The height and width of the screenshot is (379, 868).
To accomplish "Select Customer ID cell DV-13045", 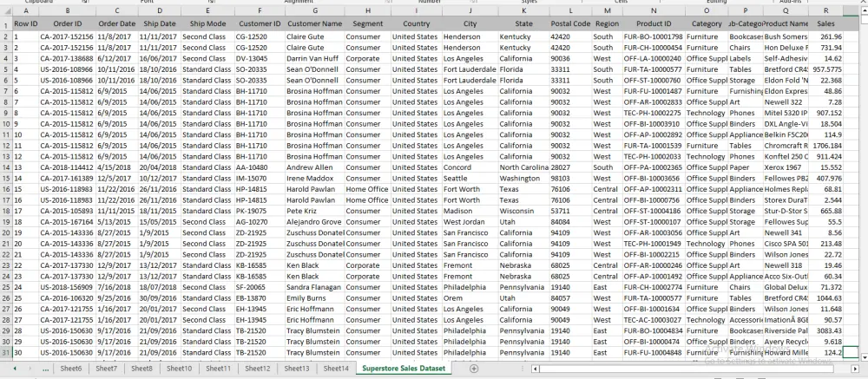I will 260,59.
